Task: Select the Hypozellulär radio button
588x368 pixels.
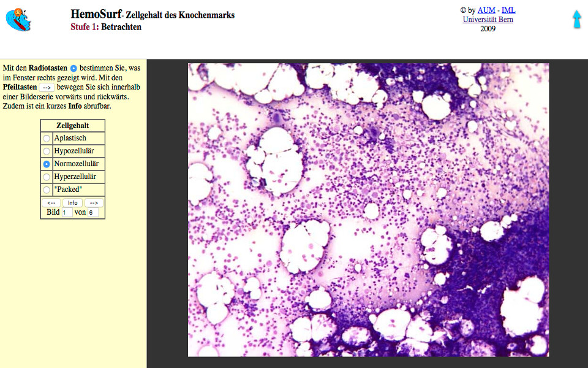Action: 47,151
